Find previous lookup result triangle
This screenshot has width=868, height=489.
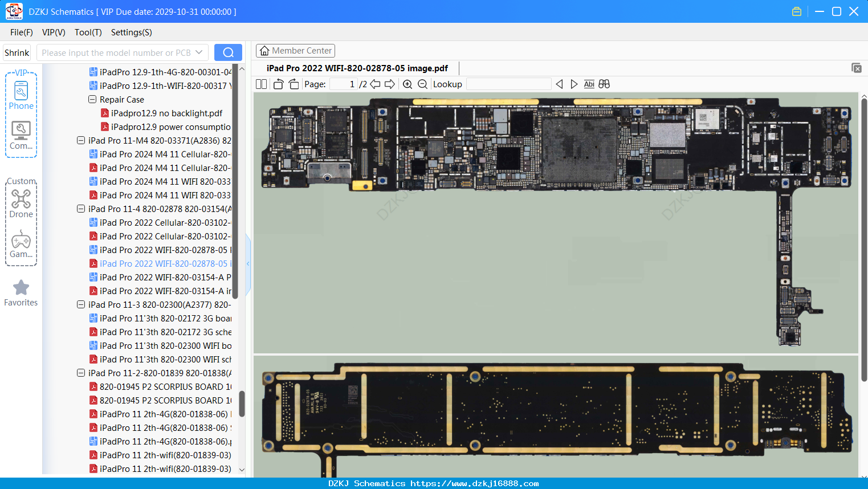[559, 84]
